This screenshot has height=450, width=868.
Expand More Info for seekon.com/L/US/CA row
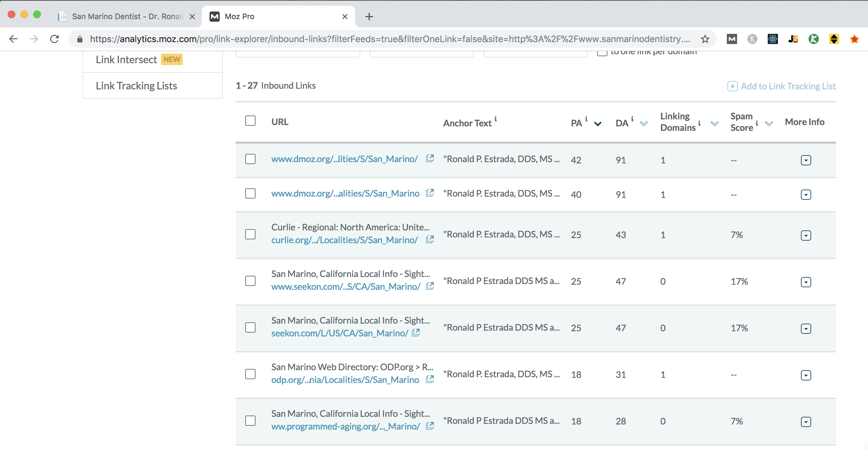pyautogui.click(x=806, y=328)
